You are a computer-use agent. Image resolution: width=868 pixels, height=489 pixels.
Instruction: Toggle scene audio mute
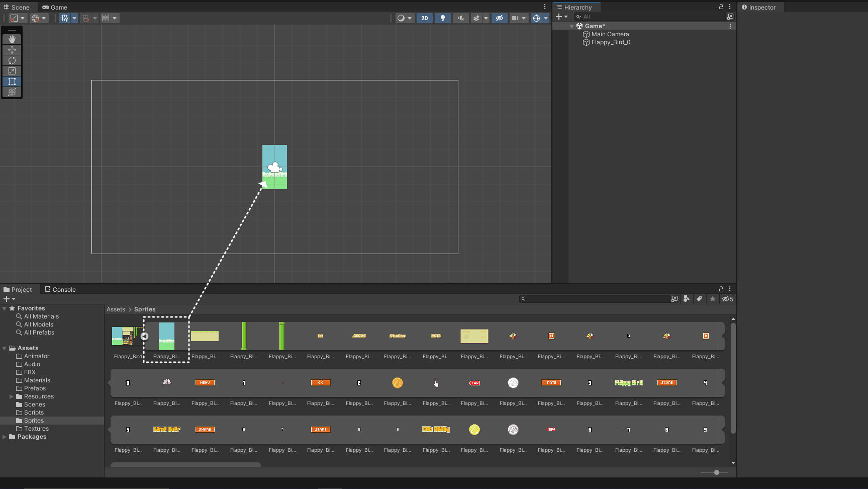pos(461,18)
